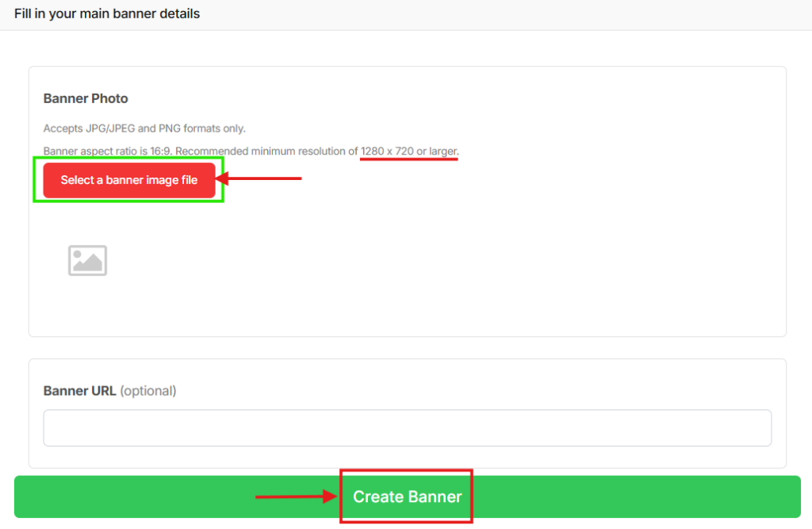Click the red arrow pointing at the file button
The width and height of the screenshot is (812, 529).
click(260, 178)
